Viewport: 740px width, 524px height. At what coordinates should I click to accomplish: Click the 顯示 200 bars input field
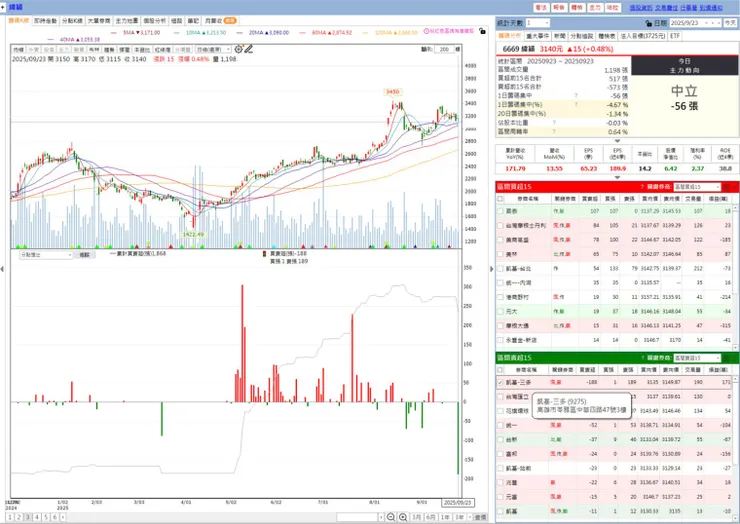click(444, 49)
